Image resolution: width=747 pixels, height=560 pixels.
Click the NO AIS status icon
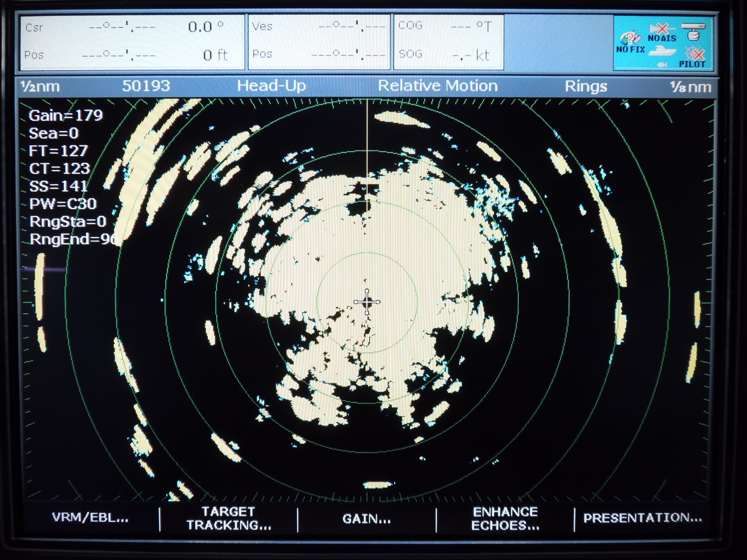(662, 32)
